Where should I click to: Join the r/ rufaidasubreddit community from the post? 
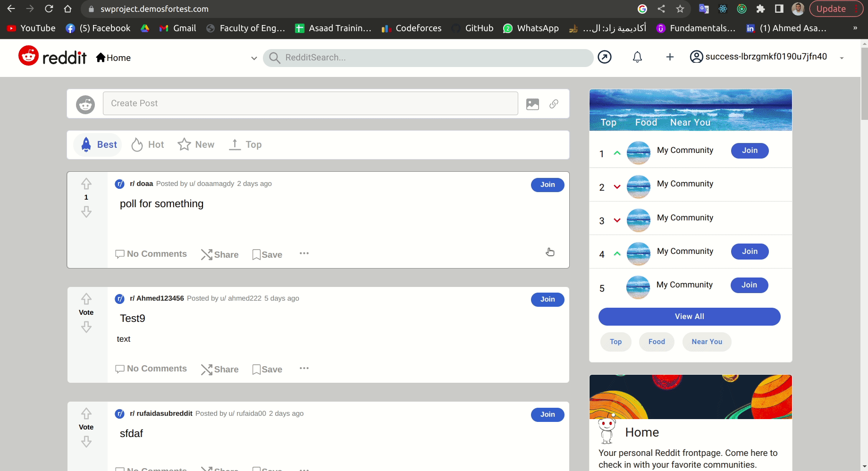coord(548,414)
